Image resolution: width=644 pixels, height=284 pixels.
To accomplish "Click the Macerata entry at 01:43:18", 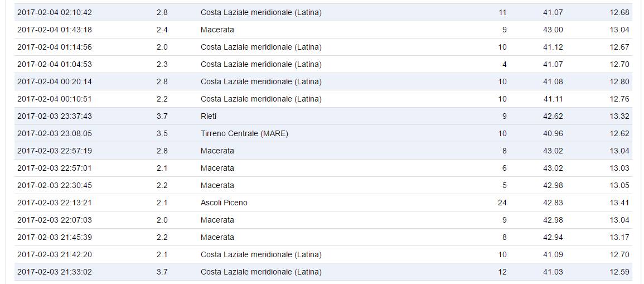I will coord(217,30).
